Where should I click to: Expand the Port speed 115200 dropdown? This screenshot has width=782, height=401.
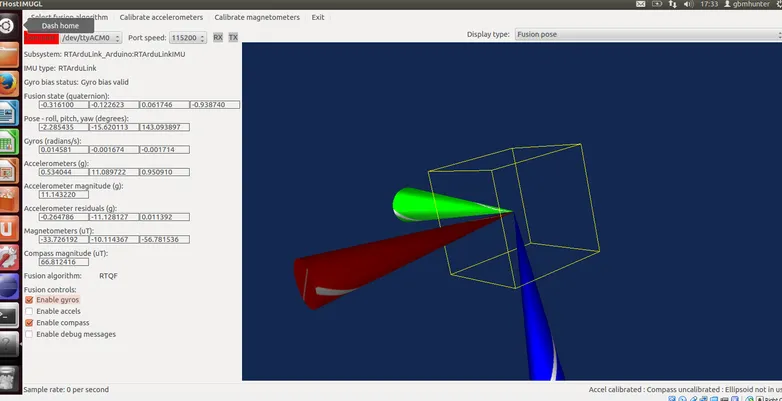[x=187, y=37]
